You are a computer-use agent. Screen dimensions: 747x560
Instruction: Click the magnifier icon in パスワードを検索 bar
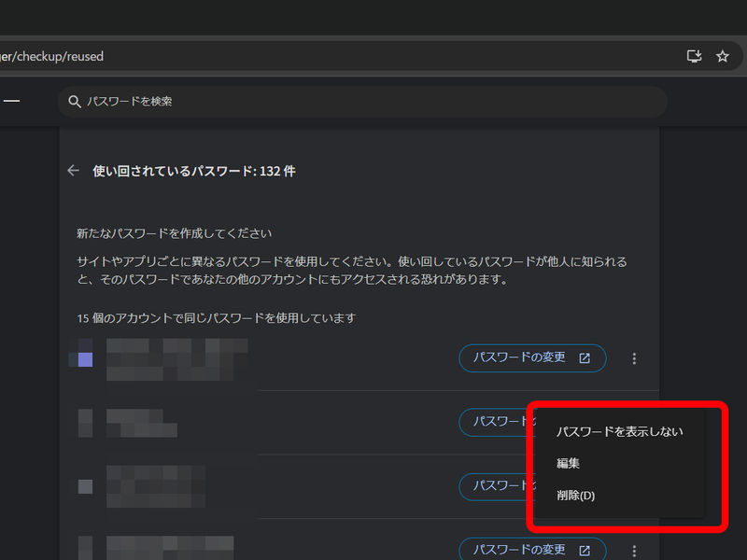tap(75, 101)
